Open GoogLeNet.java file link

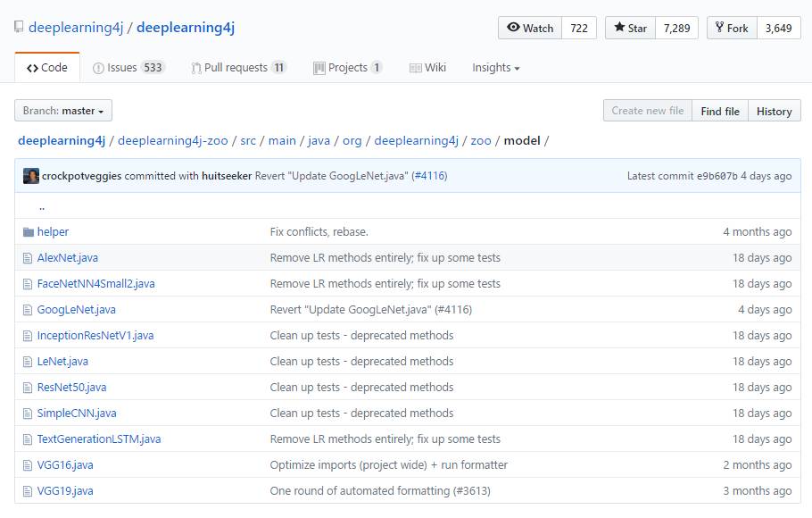pos(76,310)
